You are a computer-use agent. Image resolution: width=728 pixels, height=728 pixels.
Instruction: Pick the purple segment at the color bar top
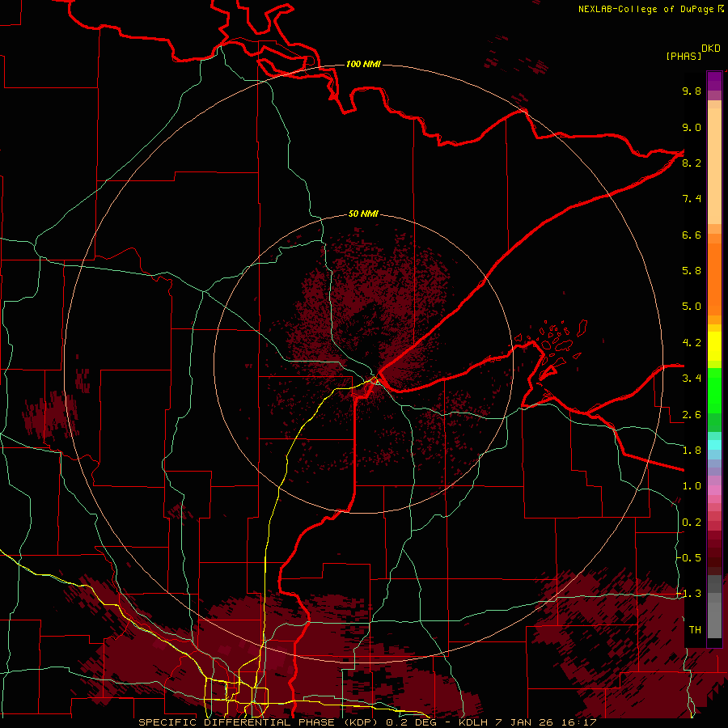[x=714, y=81]
